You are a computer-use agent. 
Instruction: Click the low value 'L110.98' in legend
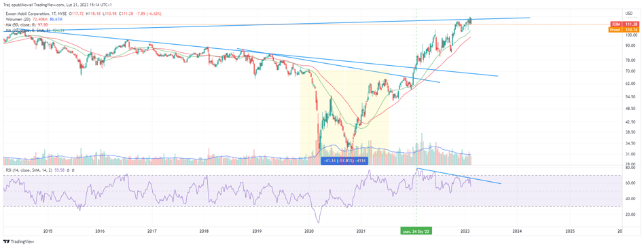109,14
